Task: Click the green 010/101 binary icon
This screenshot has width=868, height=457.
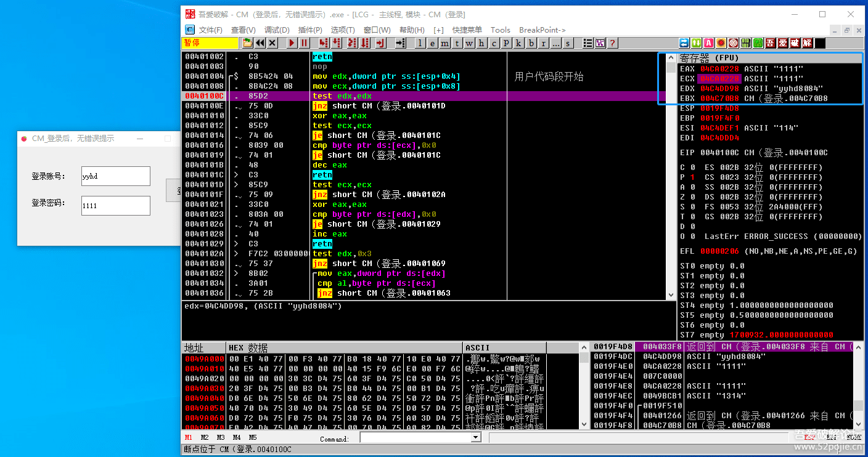Action: coord(745,43)
